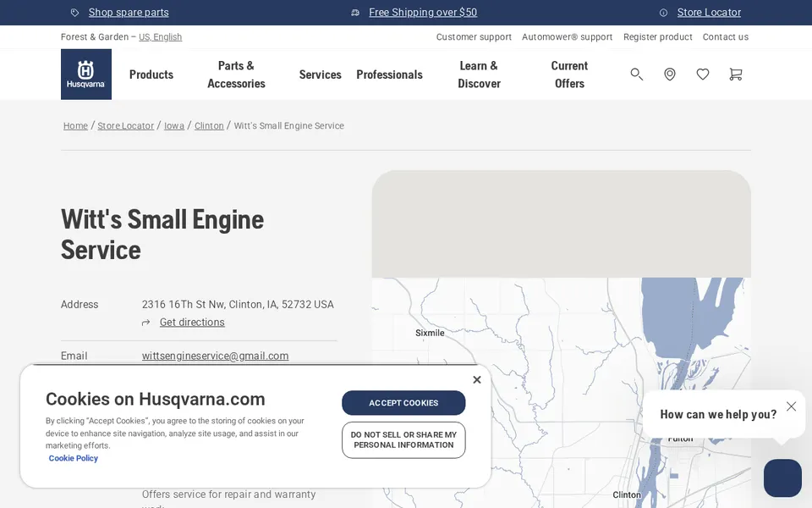Open Customer support link
This screenshot has height=508, width=812.
474,36
